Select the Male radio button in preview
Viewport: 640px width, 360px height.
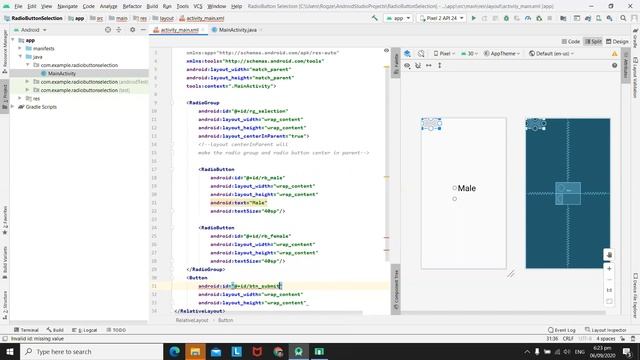pyautogui.click(x=464, y=188)
